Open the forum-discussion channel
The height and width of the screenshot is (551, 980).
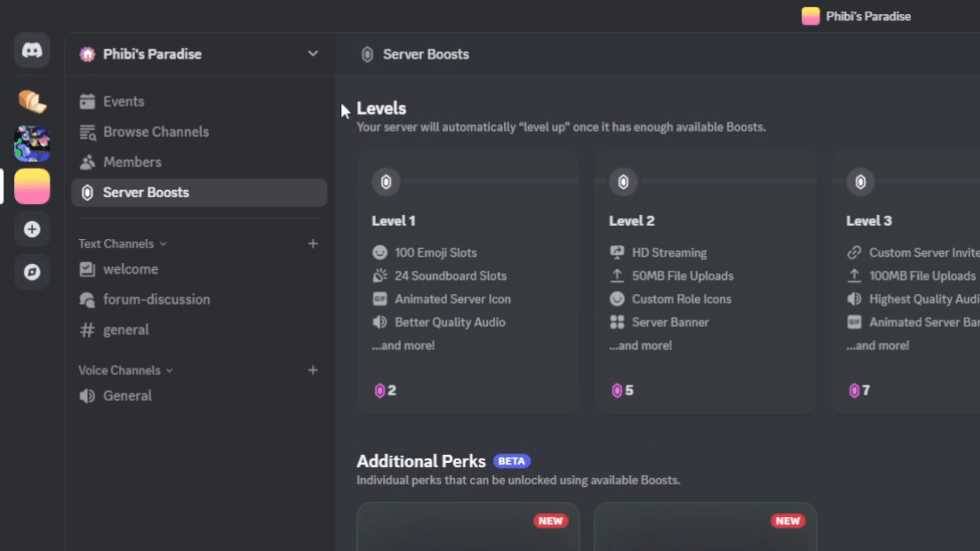157,299
